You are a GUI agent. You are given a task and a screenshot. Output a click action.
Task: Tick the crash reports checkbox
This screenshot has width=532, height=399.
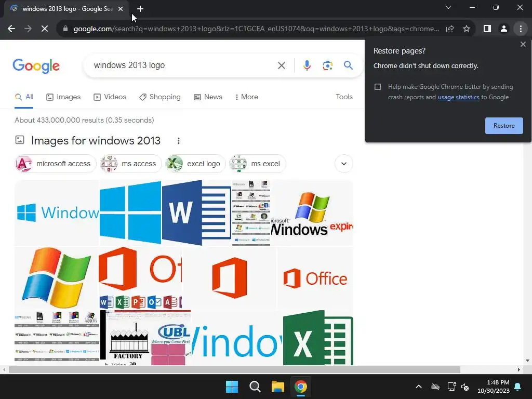pos(378,87)
